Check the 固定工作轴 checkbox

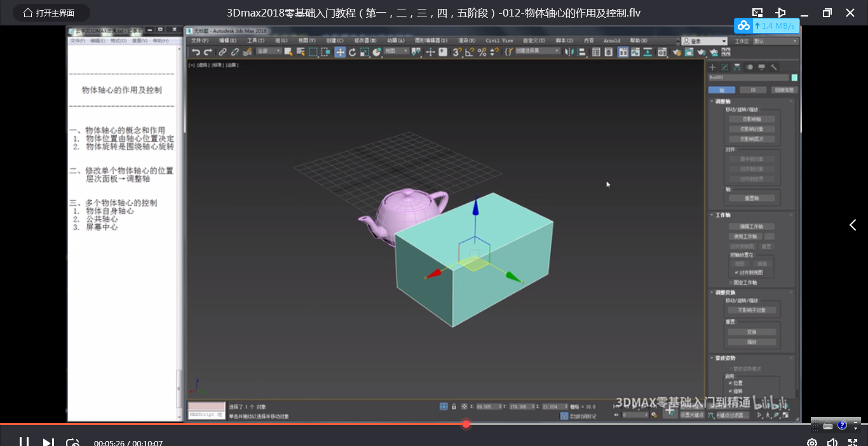[731, 282]
